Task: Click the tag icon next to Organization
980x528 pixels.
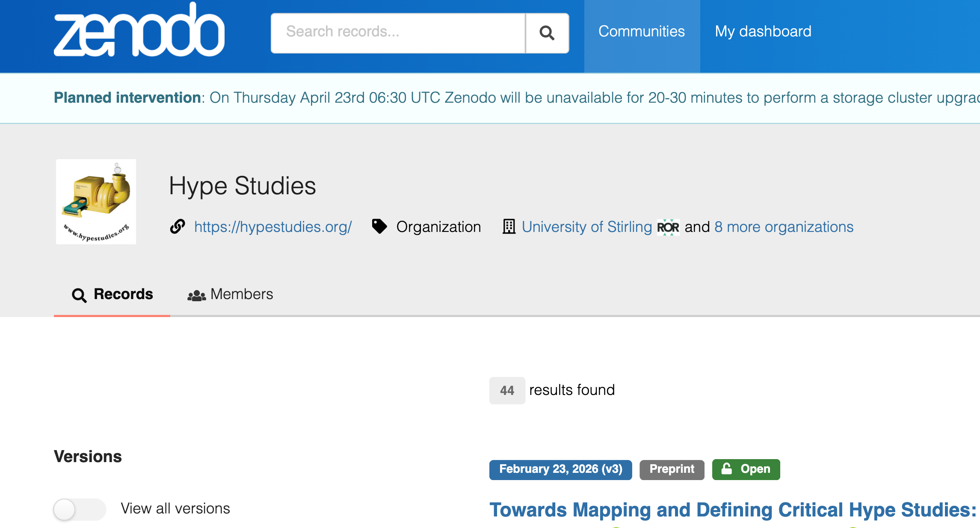Action: point(379,226)
